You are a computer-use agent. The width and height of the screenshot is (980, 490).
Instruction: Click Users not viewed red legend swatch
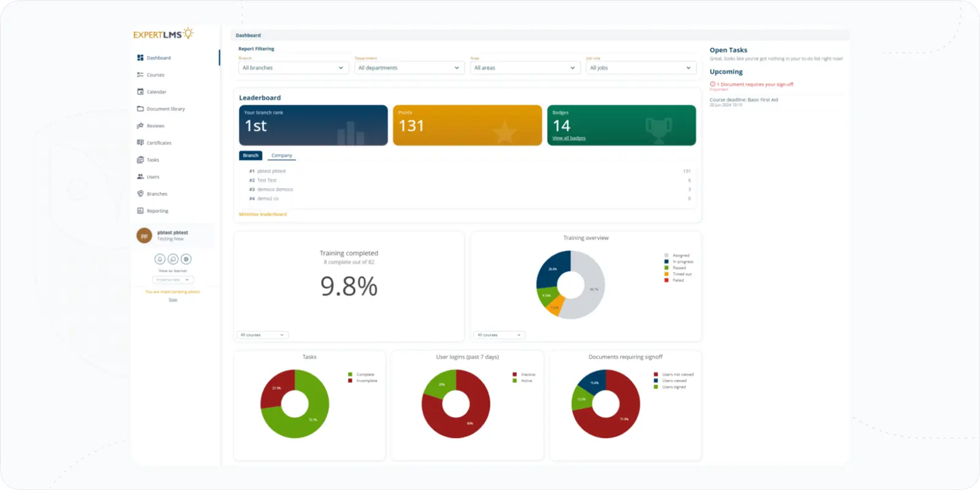655,374
